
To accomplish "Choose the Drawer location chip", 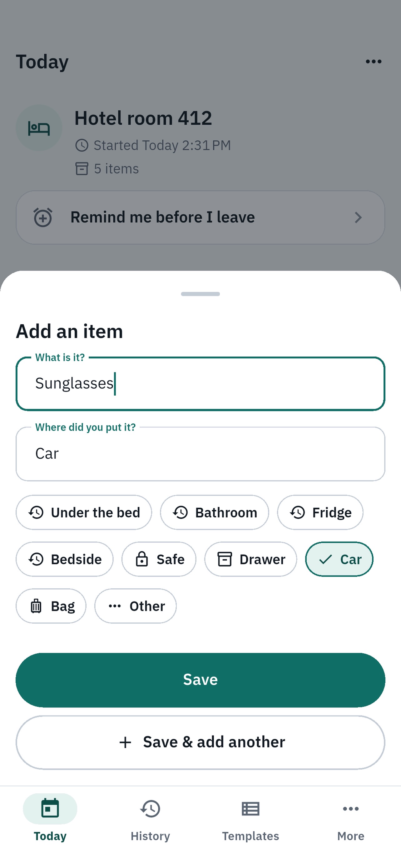I will tap(250, 559).
